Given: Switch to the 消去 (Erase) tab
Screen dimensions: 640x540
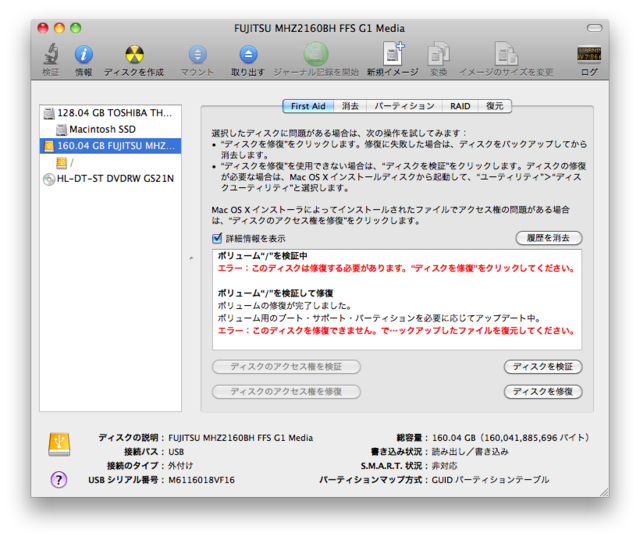Looking at the screenshot, I should (350, 106).
